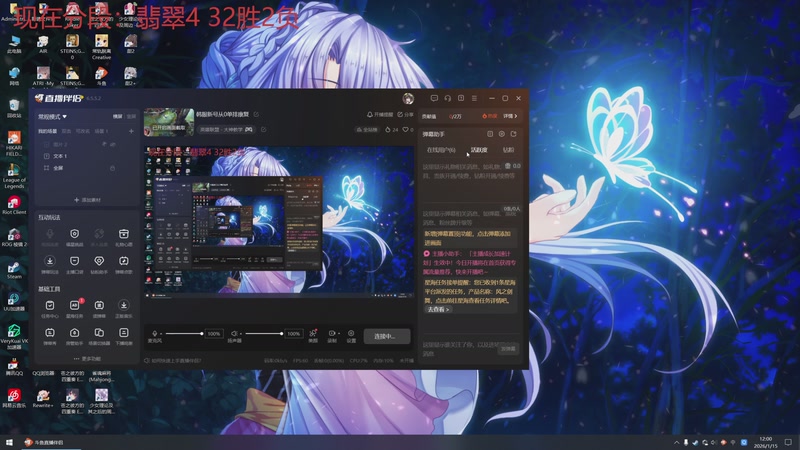Viewport: 800px width, 450px height.
Task: Expand 更多功能 at the tools panel bottom
Action: [87, 359]
